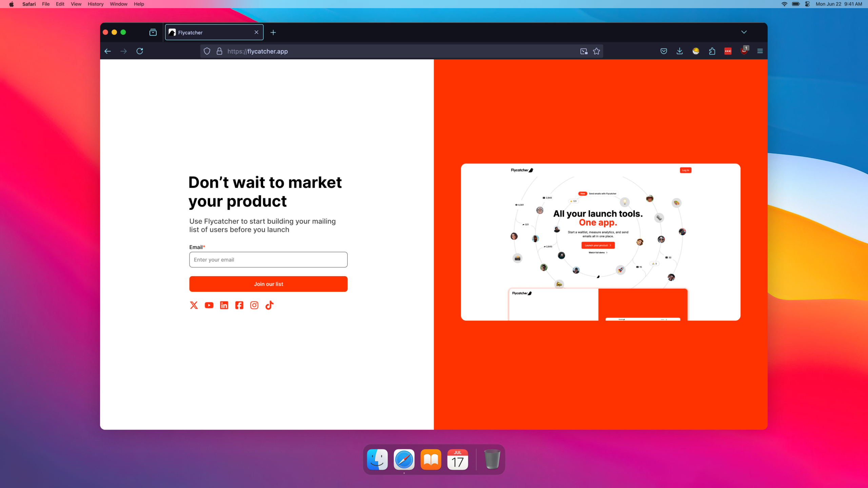Screen dimensions: 868x488
Task: Click Join our list button
Action: pos(268,284)
